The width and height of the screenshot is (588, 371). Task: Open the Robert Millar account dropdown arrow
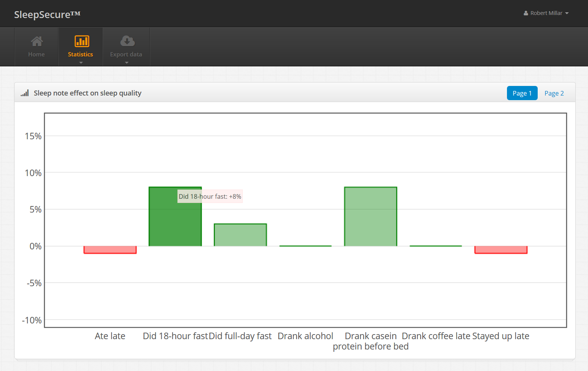[x=566, y=13]
